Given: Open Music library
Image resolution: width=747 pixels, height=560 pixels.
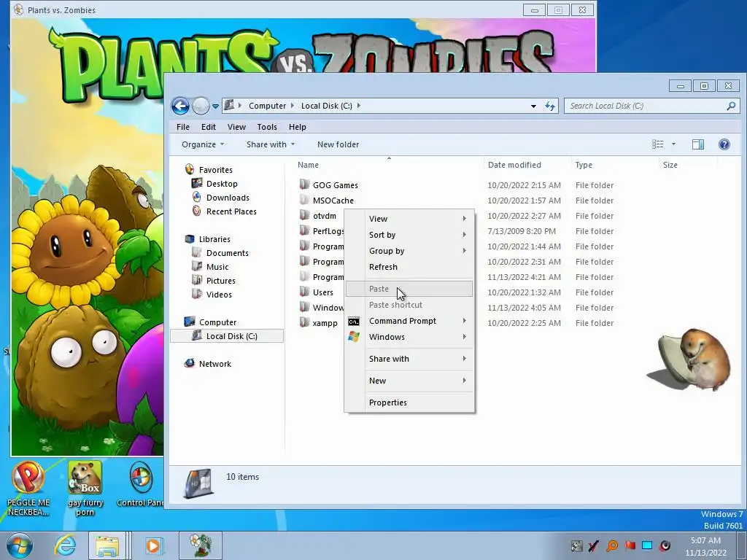Looking at the screenshot, I should [x=217, y=267].
